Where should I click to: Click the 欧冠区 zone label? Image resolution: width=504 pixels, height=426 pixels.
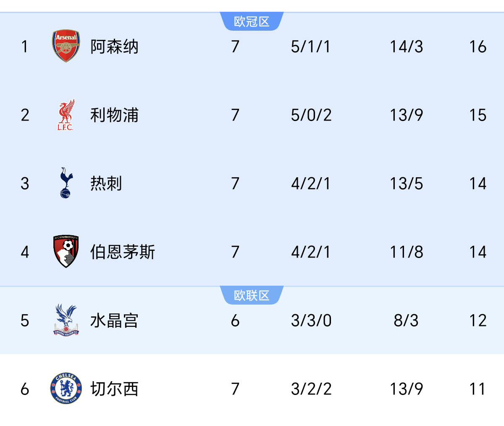point(252,21)
